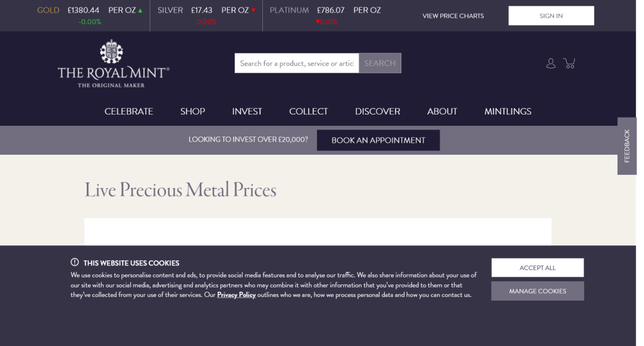
Task: Book an appointment for investing
Action: (378, 140)
